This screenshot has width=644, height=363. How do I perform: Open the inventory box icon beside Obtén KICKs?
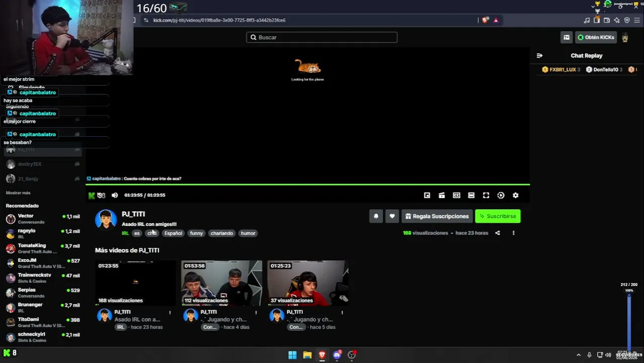point(566,37)
